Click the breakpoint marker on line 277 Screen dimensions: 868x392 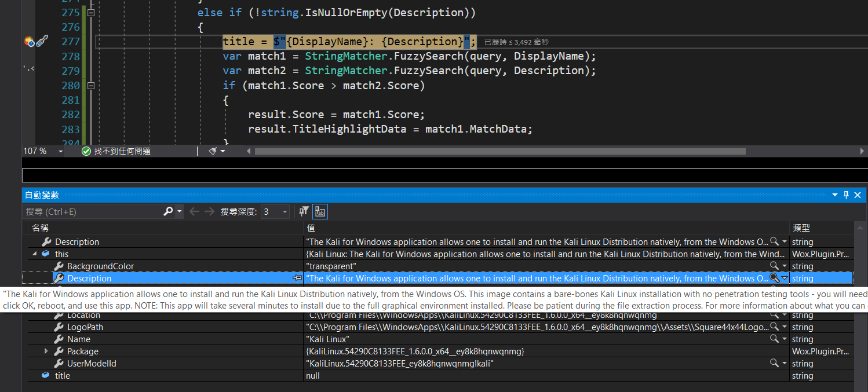tap(29, 41)
